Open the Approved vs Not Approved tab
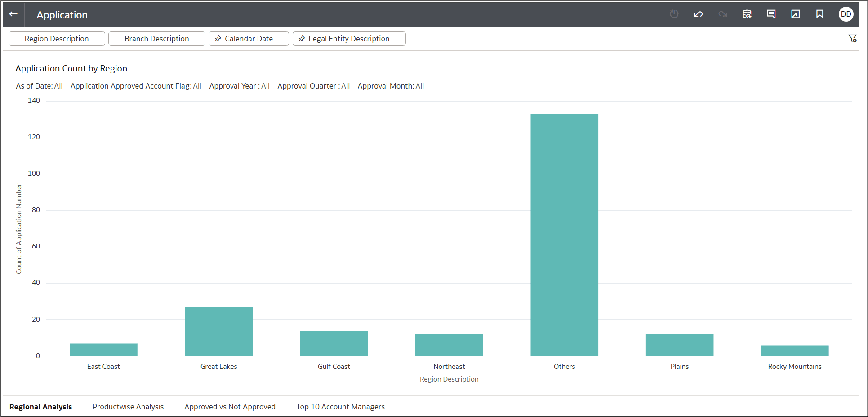868x417 pixels. coord(230,407)
